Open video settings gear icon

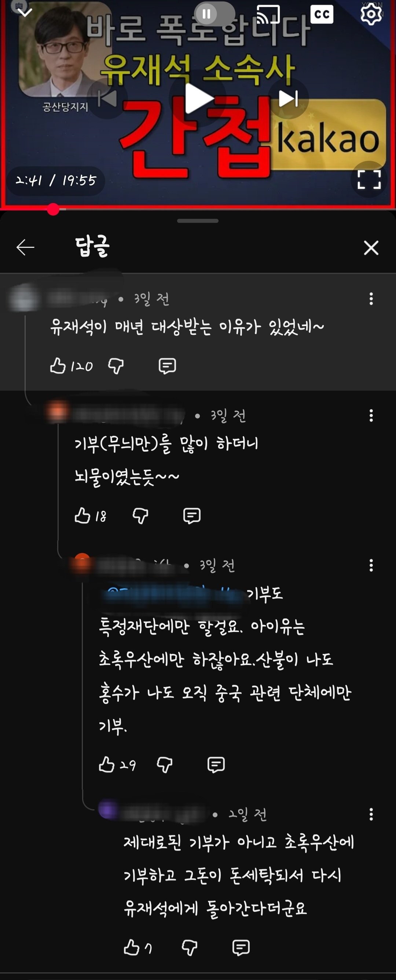[371, 14]
